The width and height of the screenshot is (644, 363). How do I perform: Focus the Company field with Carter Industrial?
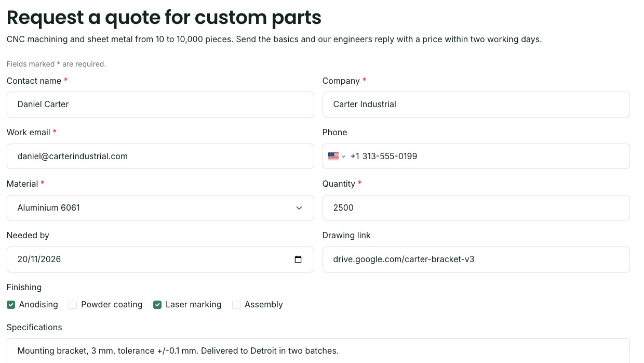pos(476,105)
